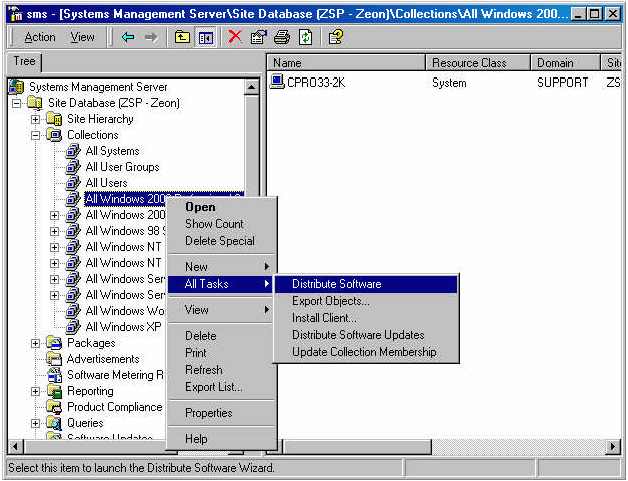Screen dimensions: 628x481
Task: Click the All Users collection icon
Action: click(x=73, y=183)
